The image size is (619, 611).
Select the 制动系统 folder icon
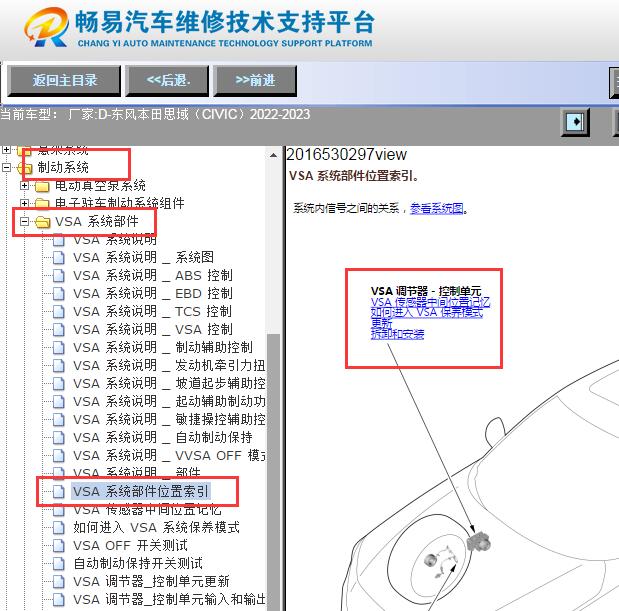[24, 168]
